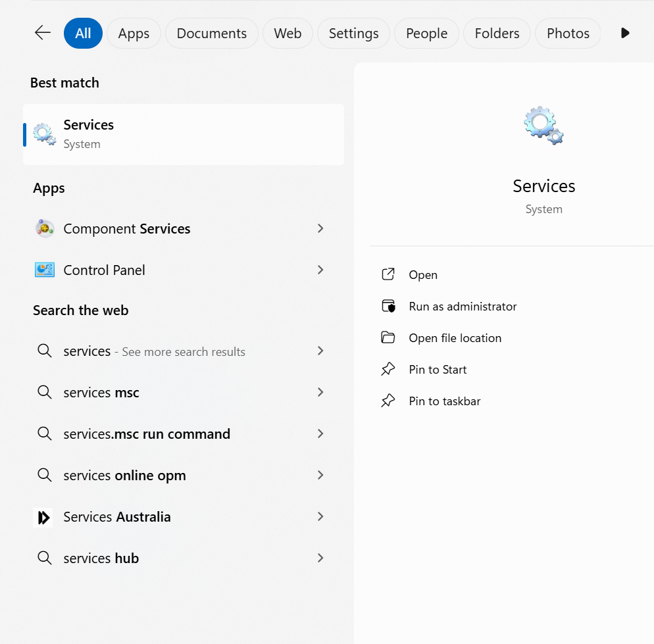Click the Control Panel app icon
The image size is (654, 644).
(x=45, y=270)
